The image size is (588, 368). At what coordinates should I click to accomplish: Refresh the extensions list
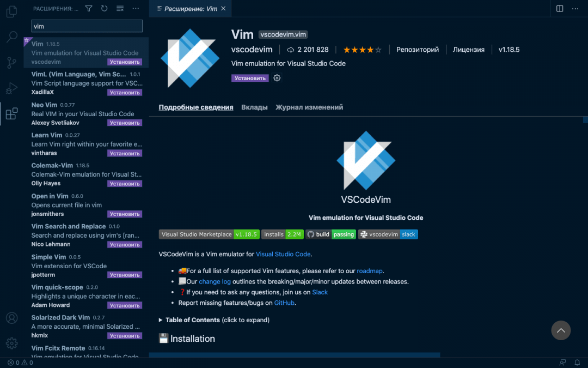click(103, 8)
